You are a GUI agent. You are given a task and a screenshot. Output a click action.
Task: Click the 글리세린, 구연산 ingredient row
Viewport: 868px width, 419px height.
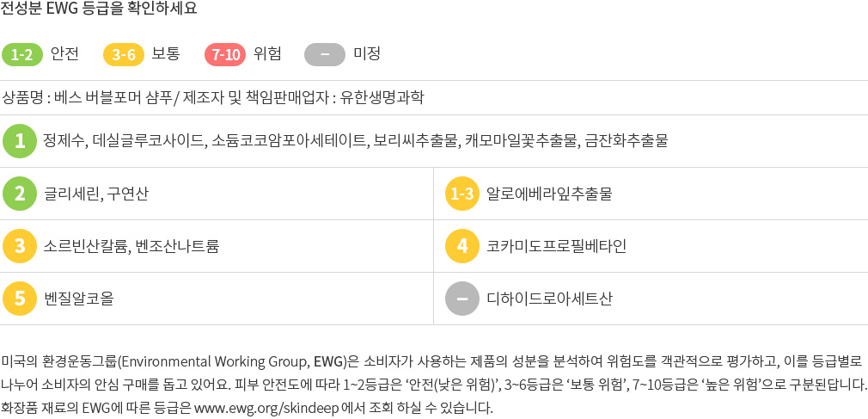pyautogui.click(x=217, y=194)
